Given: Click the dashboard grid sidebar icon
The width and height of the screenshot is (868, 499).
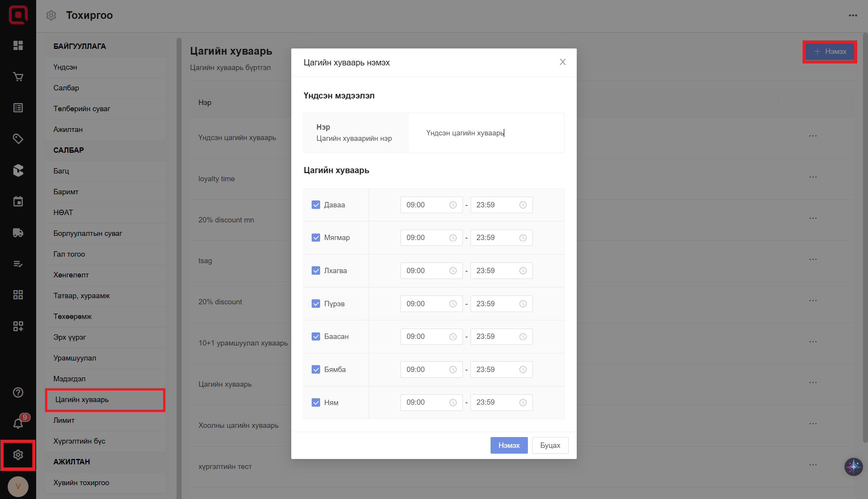Looking at the screenshot, I should (18, 45).
